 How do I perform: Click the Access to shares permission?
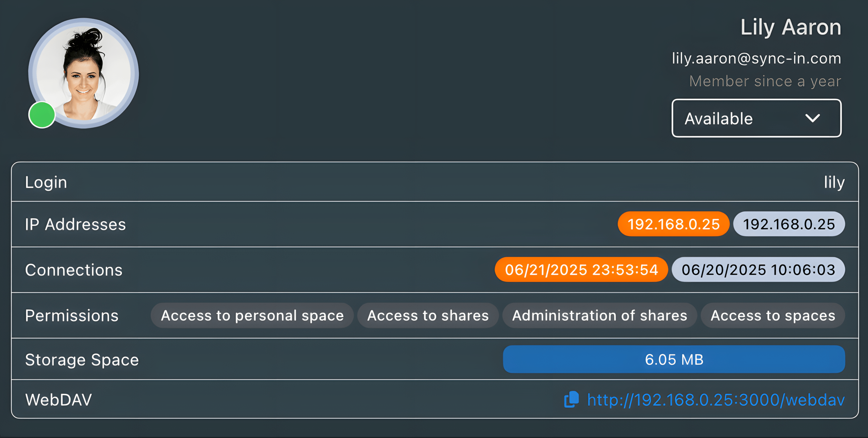pos(428,315)
